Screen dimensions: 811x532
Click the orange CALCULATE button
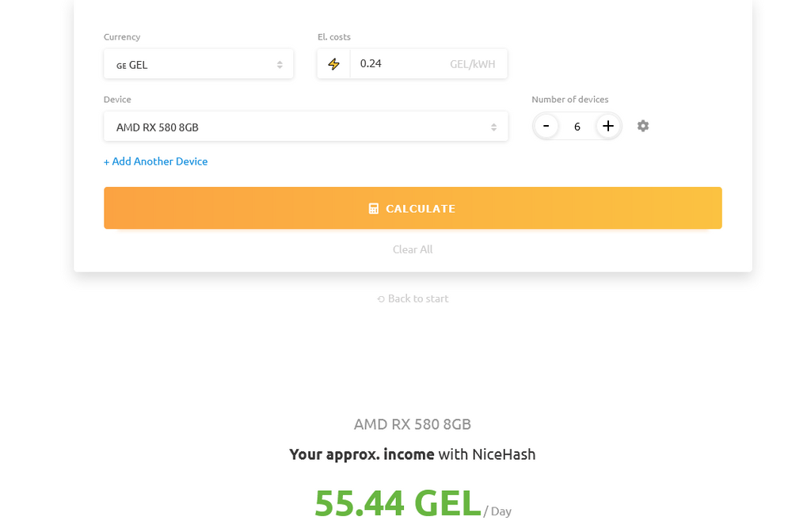tap(413, 208)
